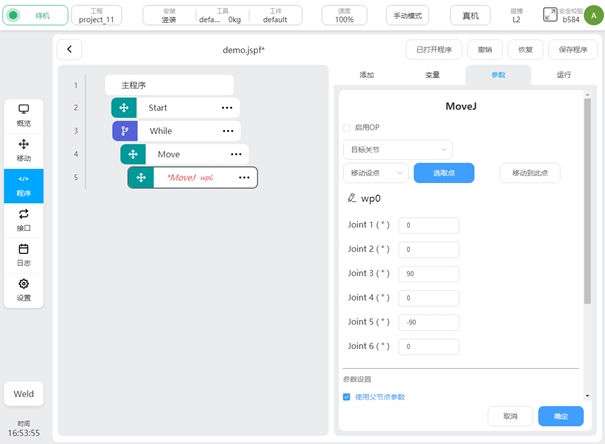
Task: Open the three-dot menu on Start node
Action: [227, 108]
